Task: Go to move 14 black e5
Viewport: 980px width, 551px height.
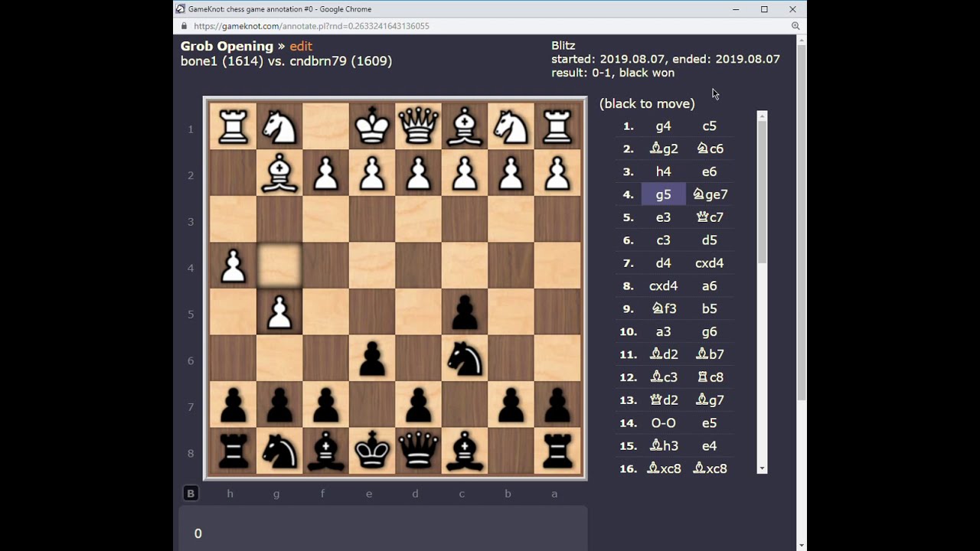Action: point(710,422)
